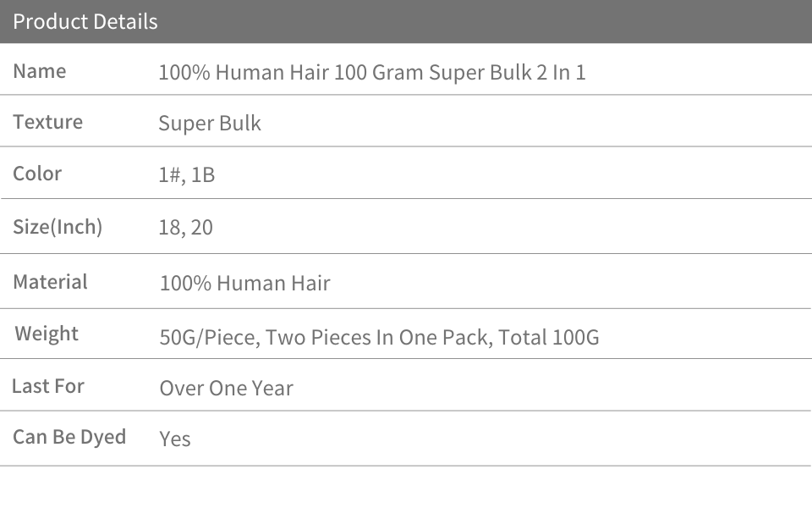The image size is (812, 508).
Task: Click the 'Yes' value for Can Be Dyed
Action: [175, 439]
